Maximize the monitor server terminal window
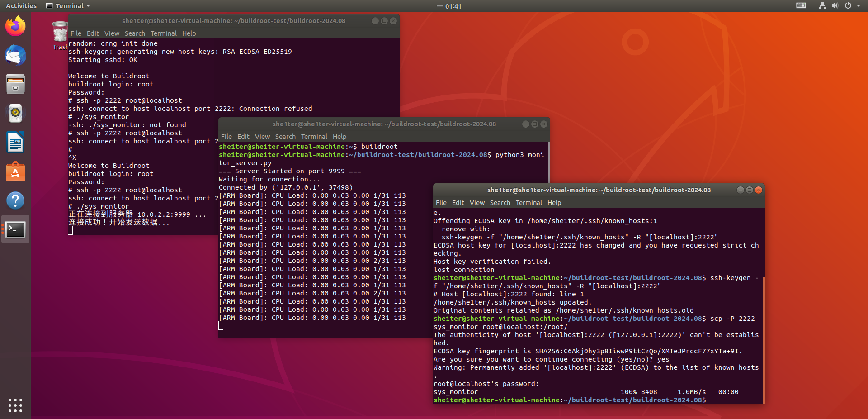868x419 pixels. tap(534, 124)
